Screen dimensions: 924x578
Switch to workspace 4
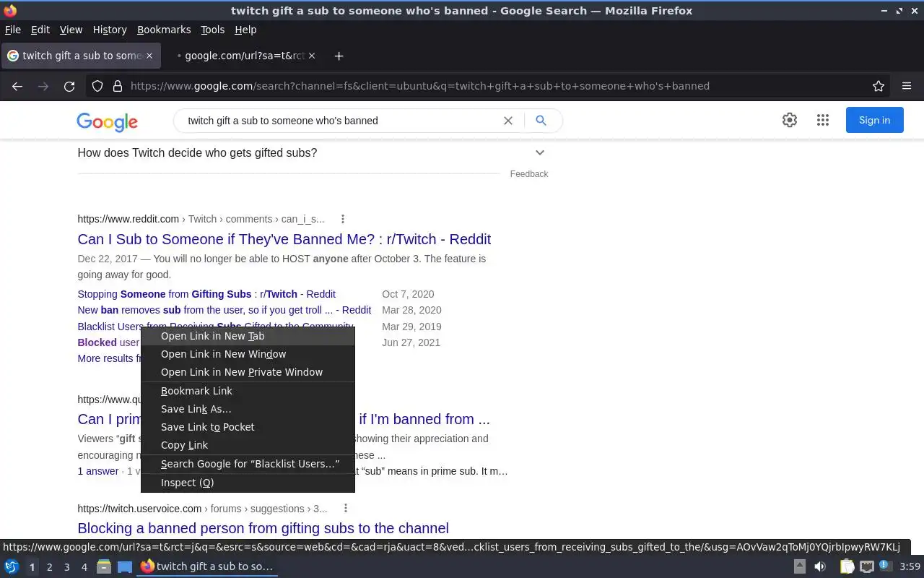click(84, 567)
